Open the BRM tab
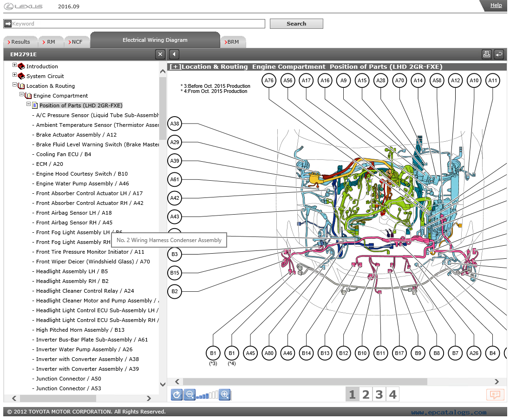The height and width of the screenshot is (420, 510). click(x=233, y=42)
